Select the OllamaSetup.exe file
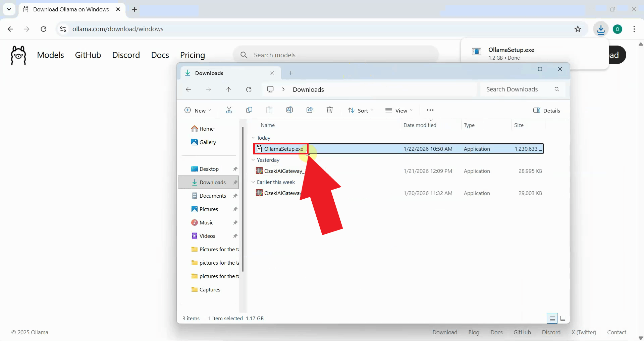The width and height of the screenshot is (644, 341). click(x=283, y=149)
